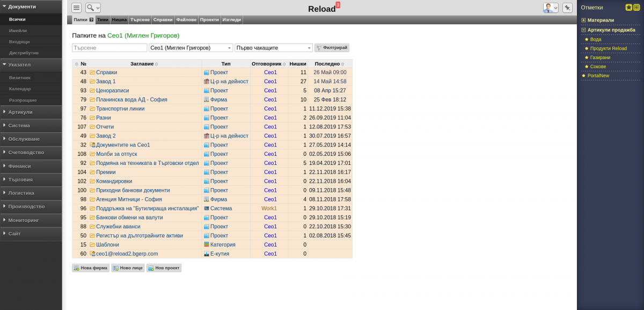
Task: Click the star icon beside PortalNew
Action: pyautogui.click(x=583, y=76)
